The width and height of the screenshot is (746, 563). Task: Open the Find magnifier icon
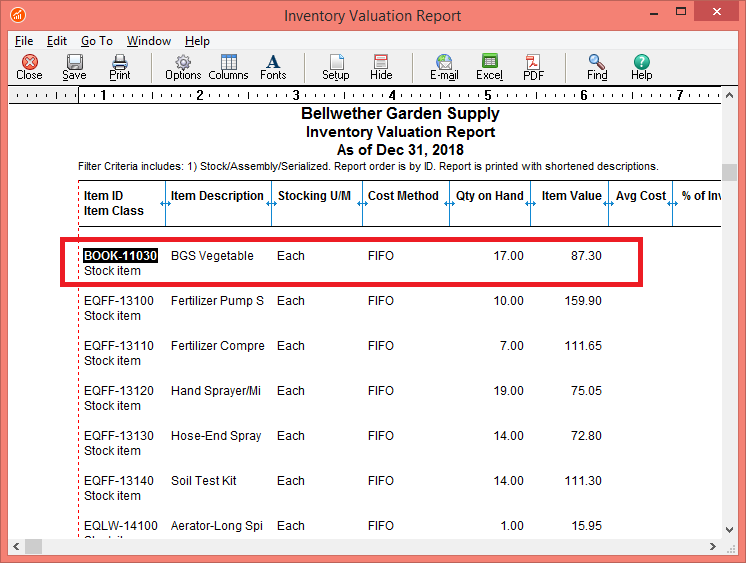(x=597, y=67)
